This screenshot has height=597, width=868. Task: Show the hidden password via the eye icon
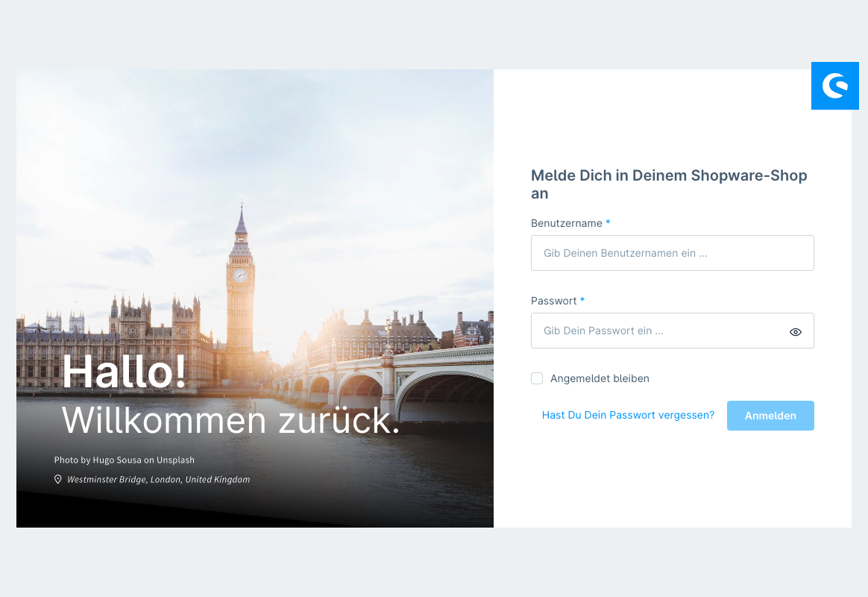click(x=795, y=331)
